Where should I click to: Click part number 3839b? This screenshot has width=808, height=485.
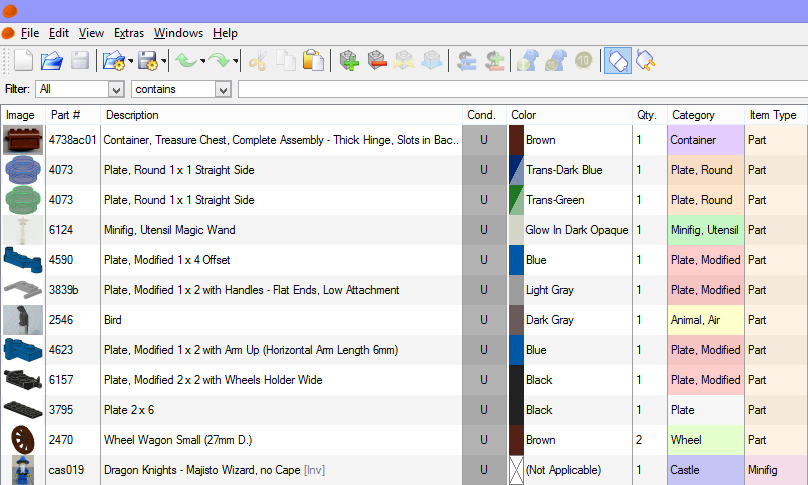(63, 290)
